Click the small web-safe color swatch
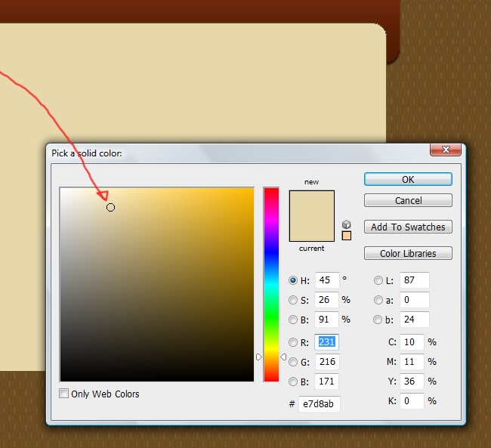This screenshot has height=448, width=491. pos(346,236)
